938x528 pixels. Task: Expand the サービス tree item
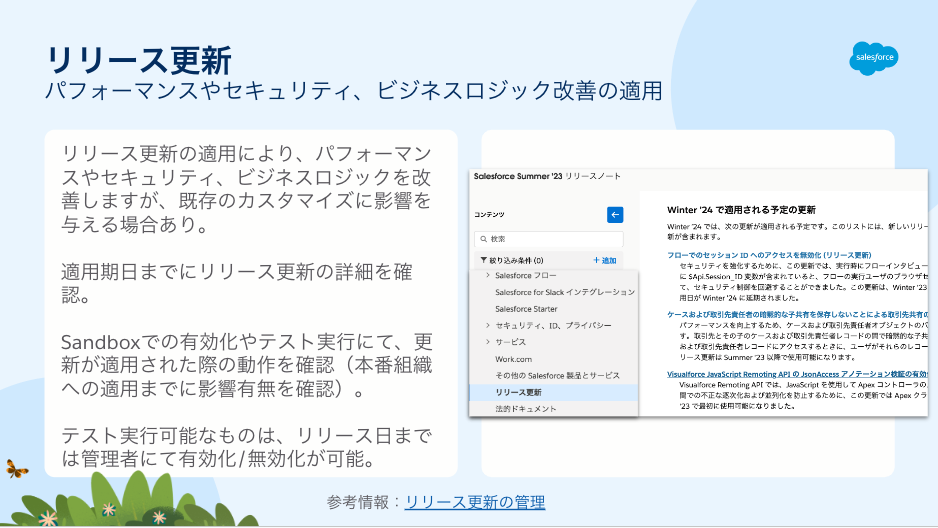pos(488,342)
